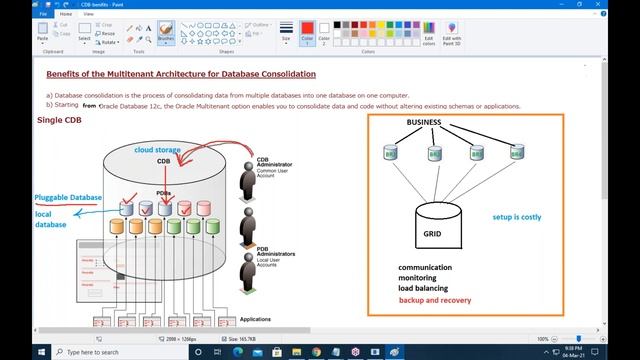Open the notification center icon
This screenshot has width=640, height=360.
point(595,352)
